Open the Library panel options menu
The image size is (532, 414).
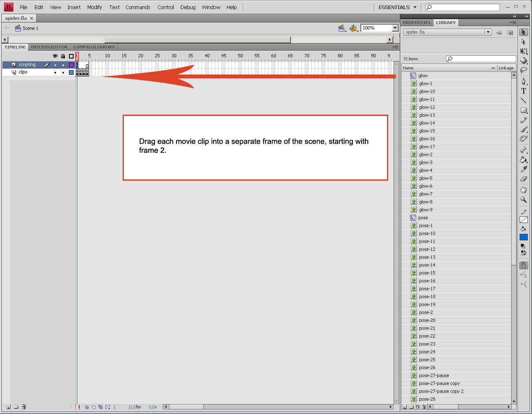(513, 22)
